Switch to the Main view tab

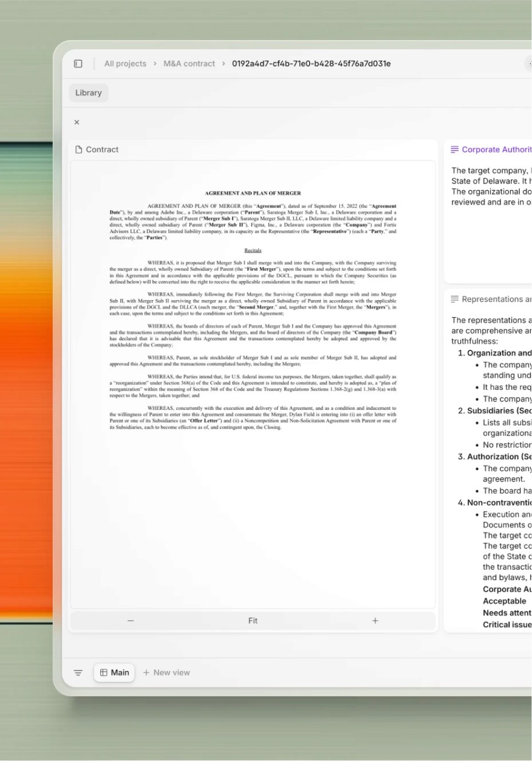(114, 672)
